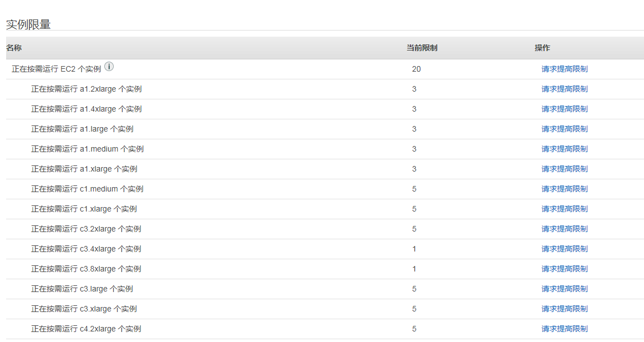Click 请求提高限制 in the c3.large row
This screenshot has width=644, height=342.
(564, 289)
